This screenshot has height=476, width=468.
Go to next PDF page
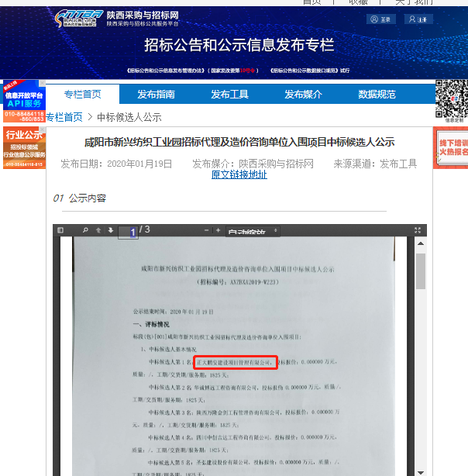[x=110, y=231]
